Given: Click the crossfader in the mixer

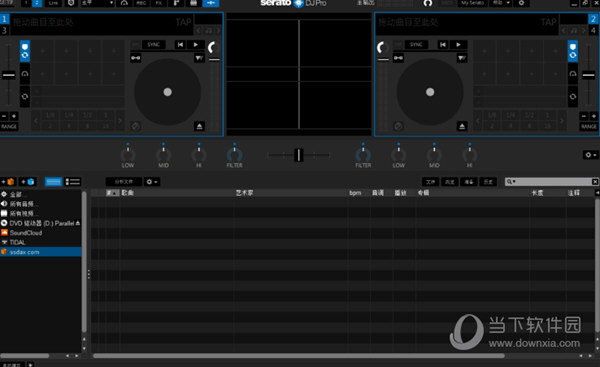Looking at the screenshot, I should [x=298, y=155].
